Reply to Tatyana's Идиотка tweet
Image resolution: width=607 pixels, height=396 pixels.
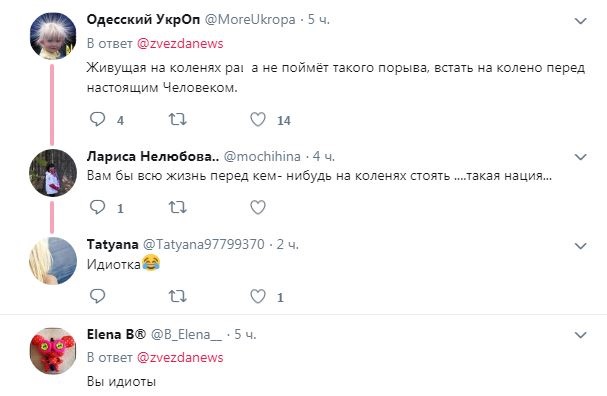(x=97, y=296)
